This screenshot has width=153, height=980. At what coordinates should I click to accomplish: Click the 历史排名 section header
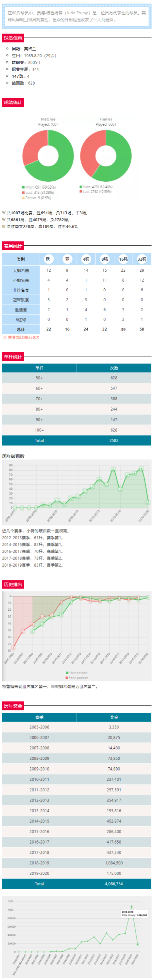pyautogui.click(x=13, y=584)
